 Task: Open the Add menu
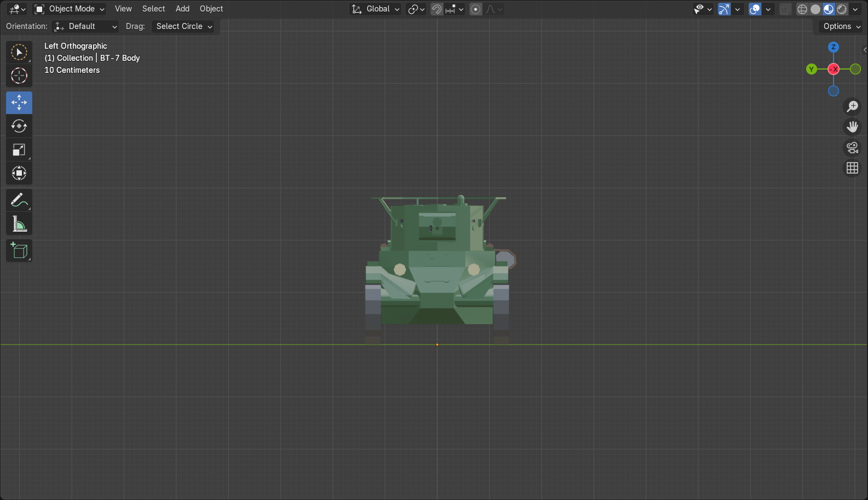[x=182, y=9]
